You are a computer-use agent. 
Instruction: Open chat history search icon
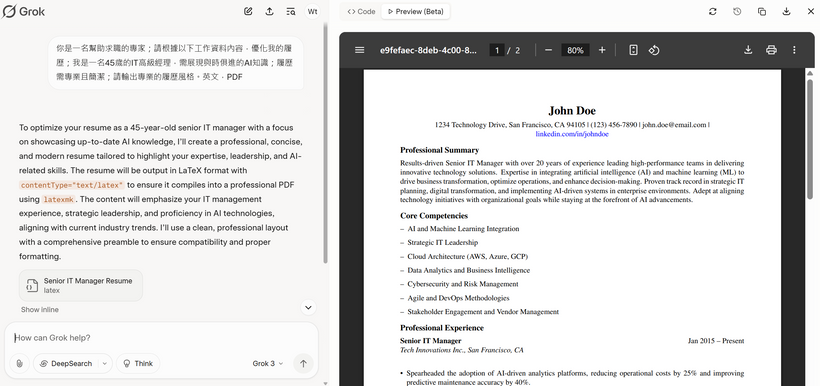(291, 11)
